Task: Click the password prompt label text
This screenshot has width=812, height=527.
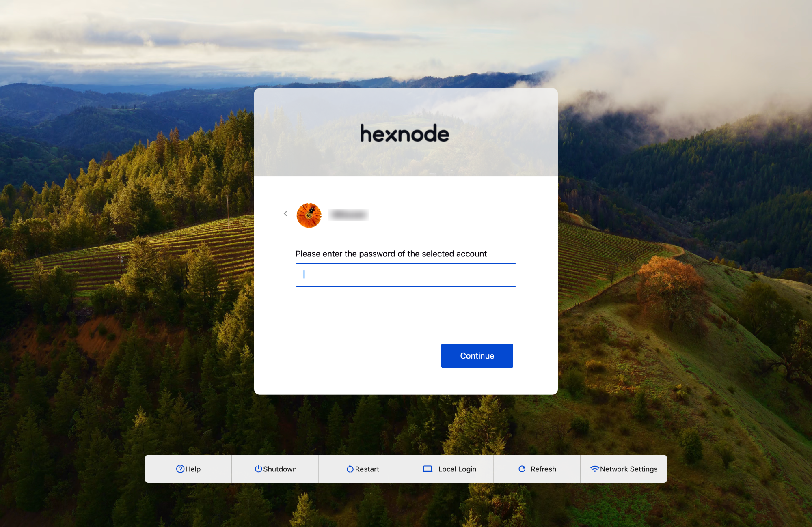Action: pyautogui.click(x=391, y=254)
